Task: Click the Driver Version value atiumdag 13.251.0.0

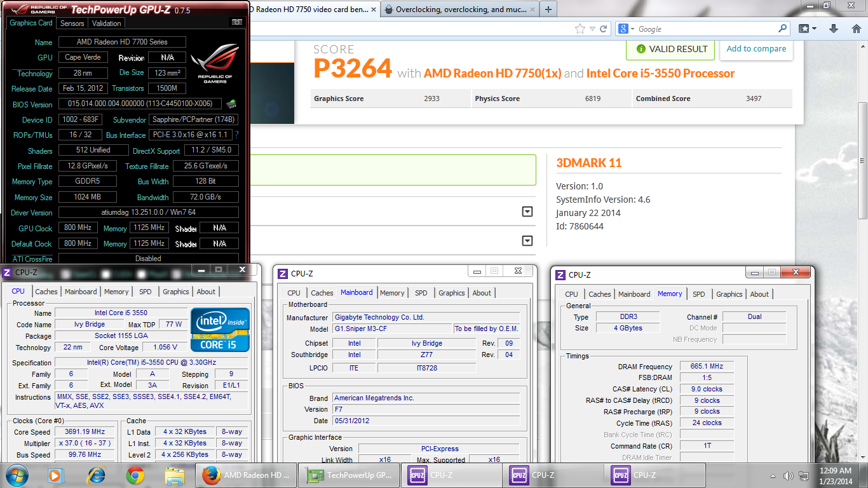Action: tap(149, 212)
